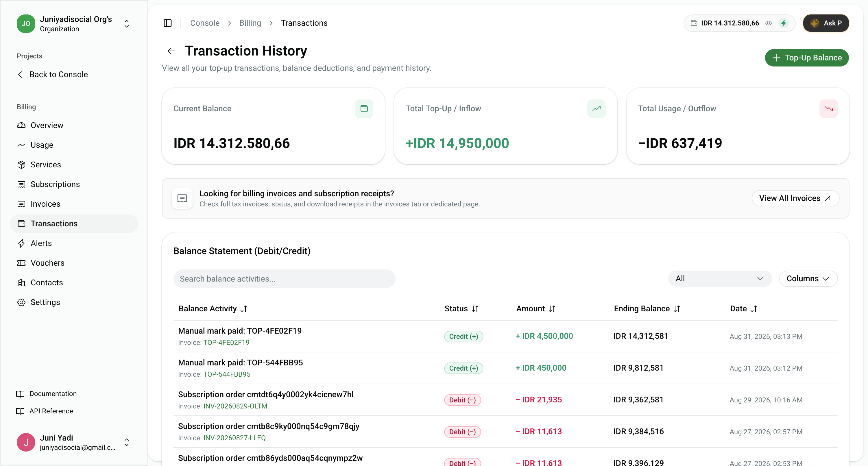This screenshot has width=868, height=466.
Task: Open the Columns dropdown
Action: pos(808,279)
